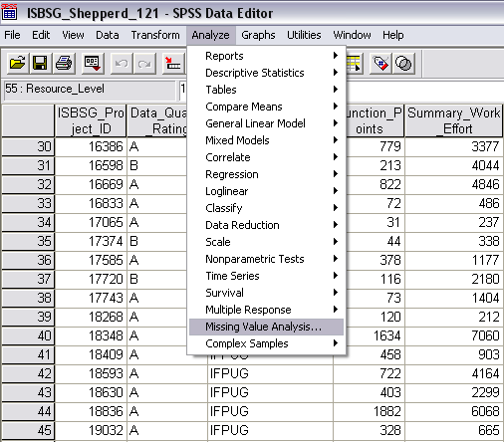Select row header 41

[x=28, y=354]
